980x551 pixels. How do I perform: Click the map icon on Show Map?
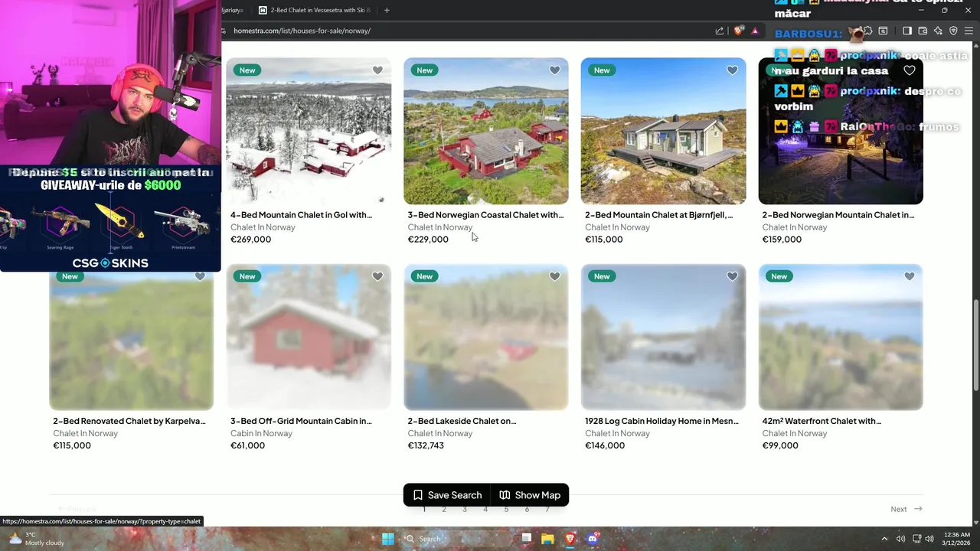click(x=505, y=495)
